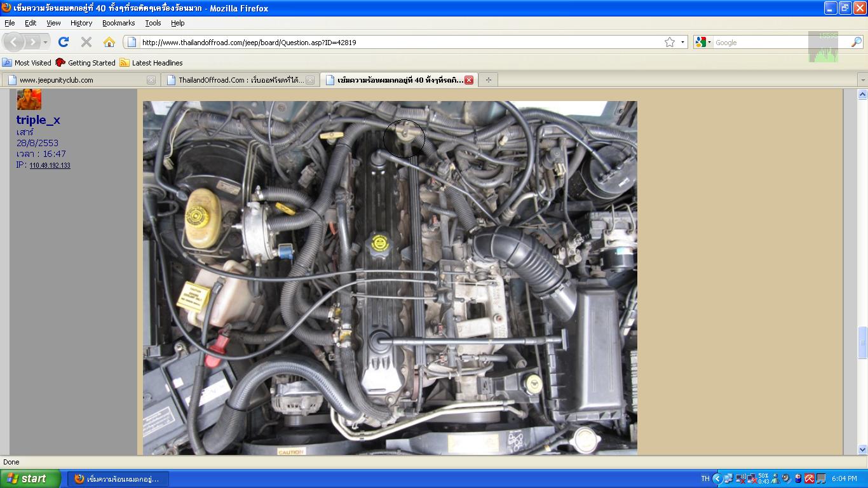Click the IP address 110.49.192.133 link

pos(50,166)
